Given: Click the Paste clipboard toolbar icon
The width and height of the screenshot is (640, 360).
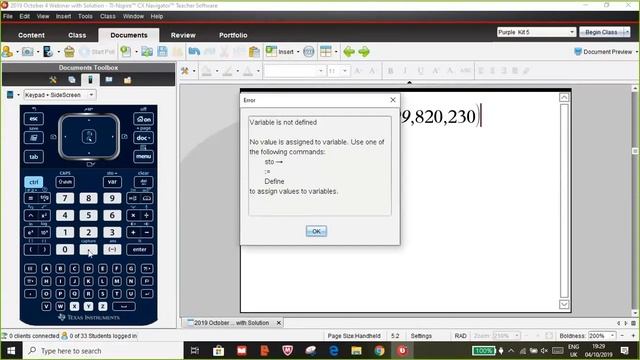Looking at the screenshot, I should pyautogui.click(x=254, y=51).
